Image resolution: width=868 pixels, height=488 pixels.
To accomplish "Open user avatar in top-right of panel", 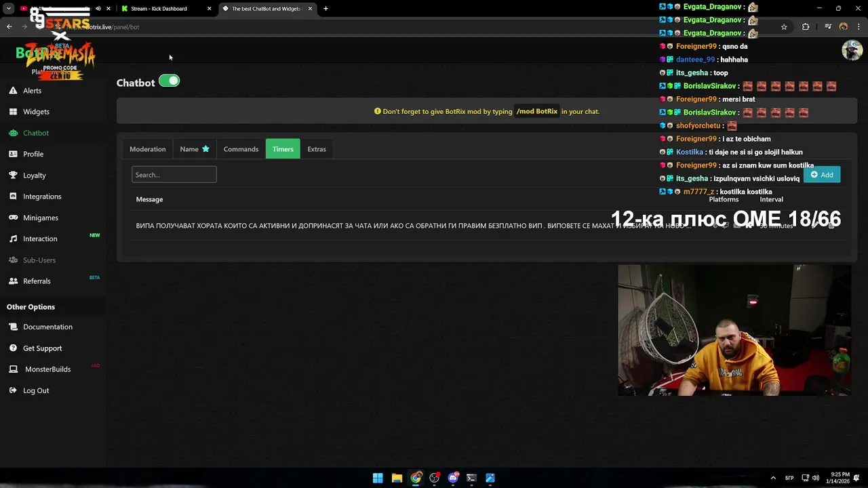I will click(x=852, y=50).
